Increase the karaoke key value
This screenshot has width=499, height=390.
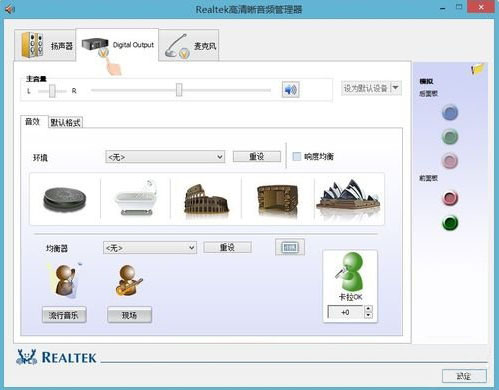click(368, 309)
